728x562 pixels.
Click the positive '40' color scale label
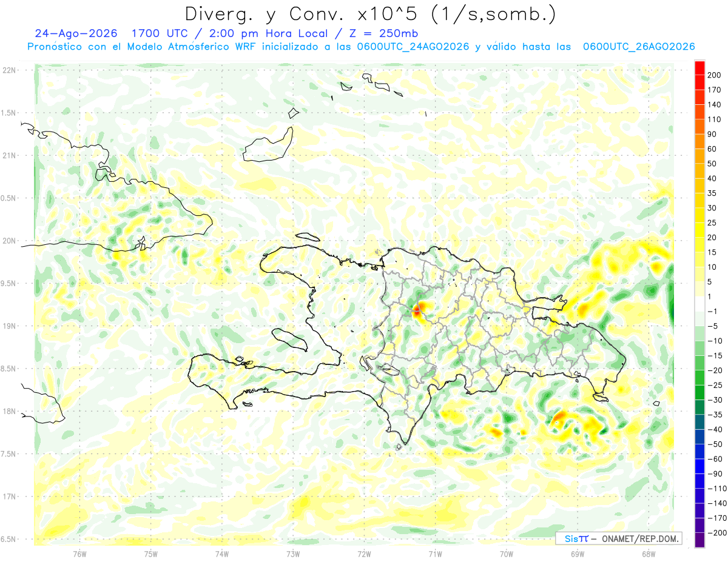point(712,179)
